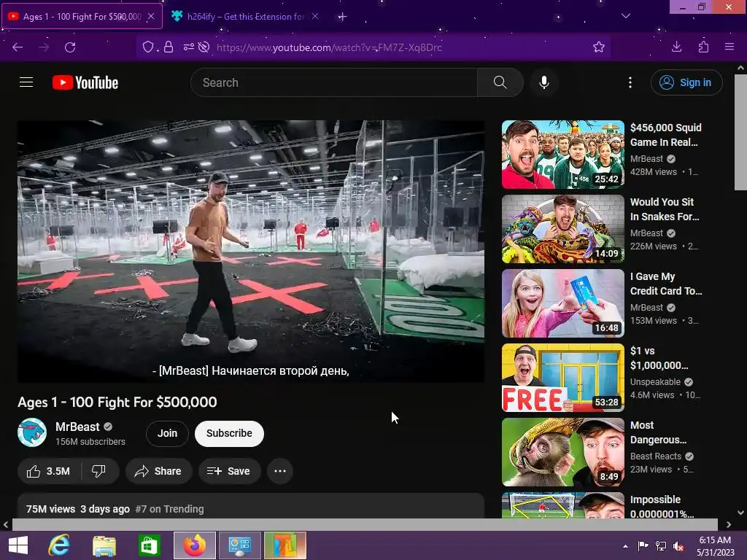Click the Beast Reacts channel name
The height and width of the screenshot is (560, 747).
click(656, 456)
